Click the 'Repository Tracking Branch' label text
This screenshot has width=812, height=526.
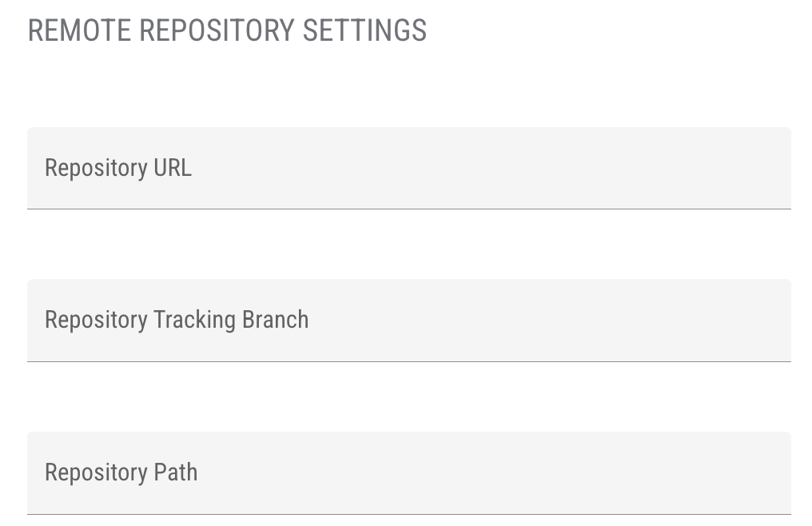tap(177, 320)
